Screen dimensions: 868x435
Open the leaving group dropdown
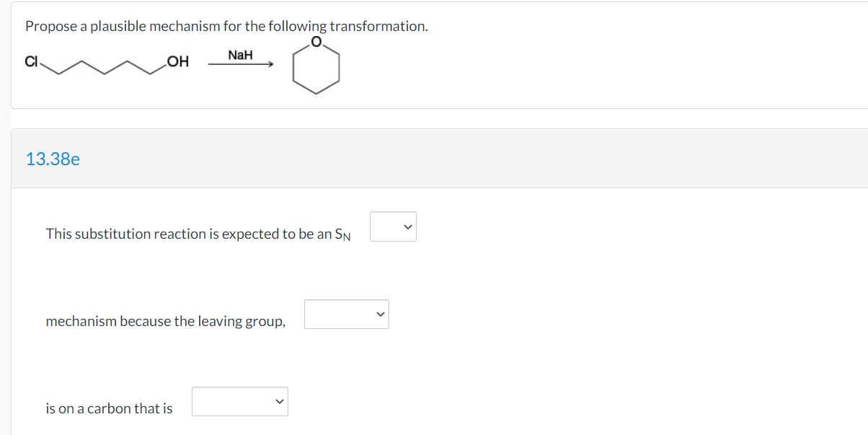pyautogui.click(x=347, y=314)
